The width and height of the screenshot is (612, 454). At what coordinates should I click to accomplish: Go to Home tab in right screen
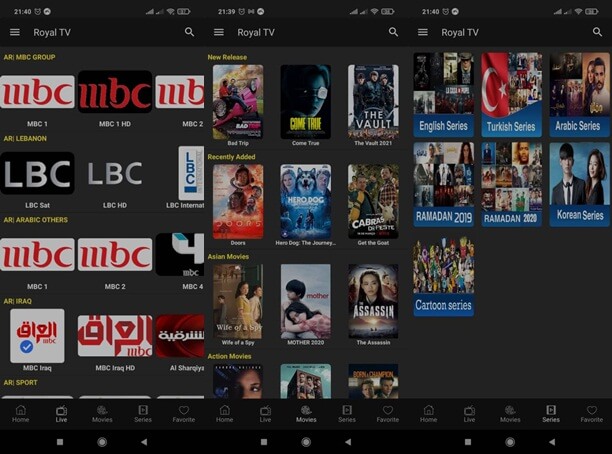(x=429, y=414)
